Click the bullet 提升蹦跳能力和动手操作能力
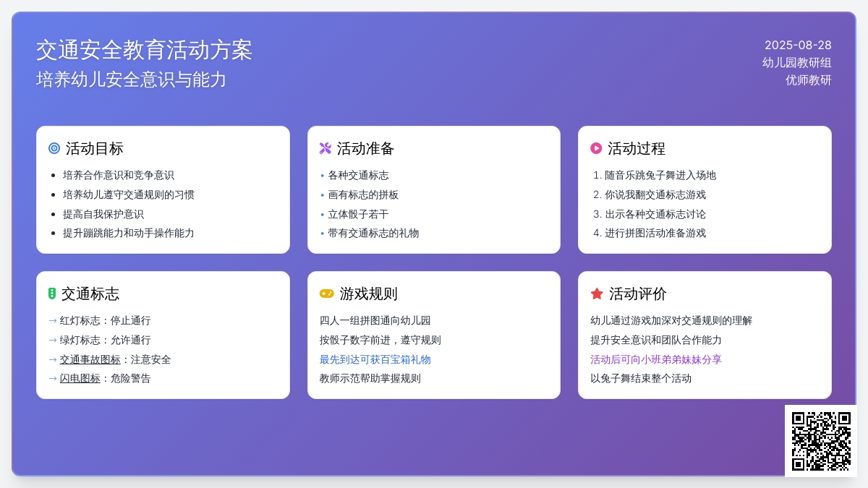This screenshot has height=488, width=868. tap(129, 233)
